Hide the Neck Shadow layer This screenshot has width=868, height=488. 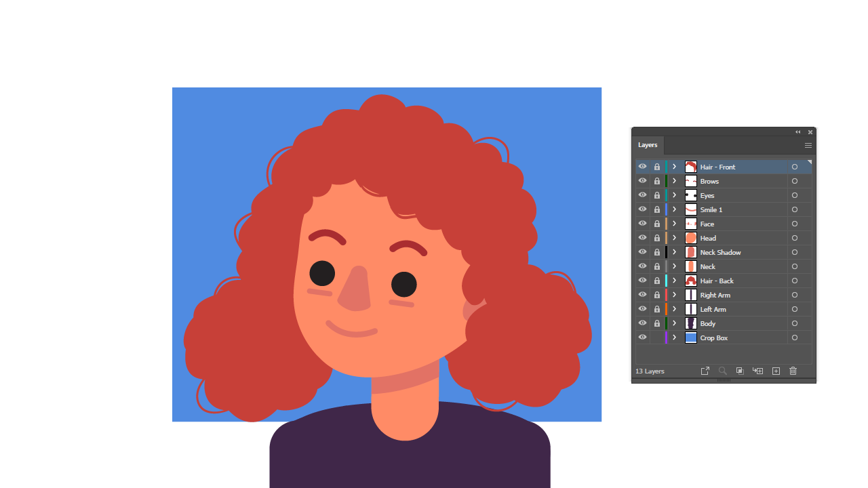642,252
